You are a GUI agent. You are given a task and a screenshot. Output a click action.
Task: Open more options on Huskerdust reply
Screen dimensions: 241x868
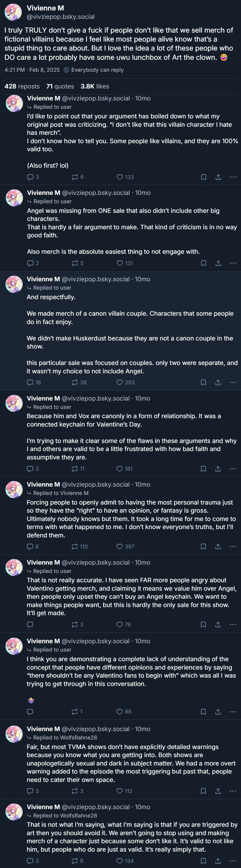point(233,383)
